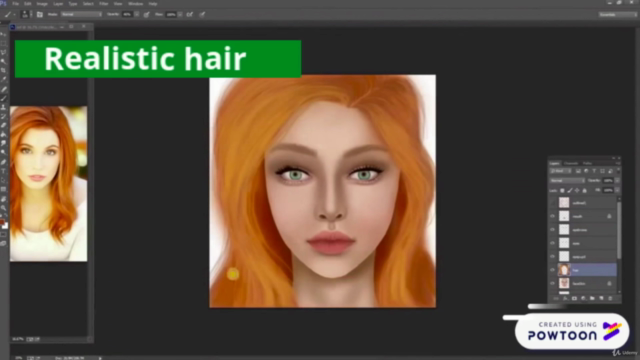
Task: Click layers panel vertical scrollbar
Action: click(x=619, y=231)
